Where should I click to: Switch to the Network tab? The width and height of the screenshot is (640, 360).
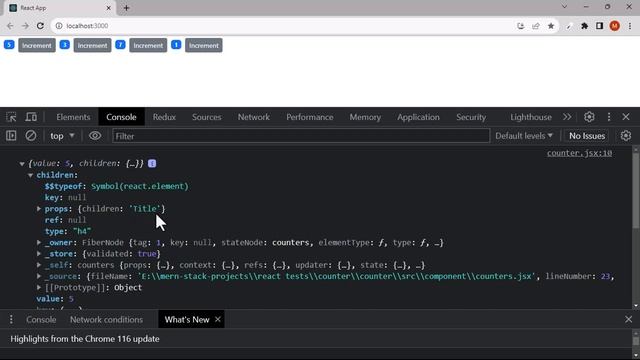coord(253,117)
